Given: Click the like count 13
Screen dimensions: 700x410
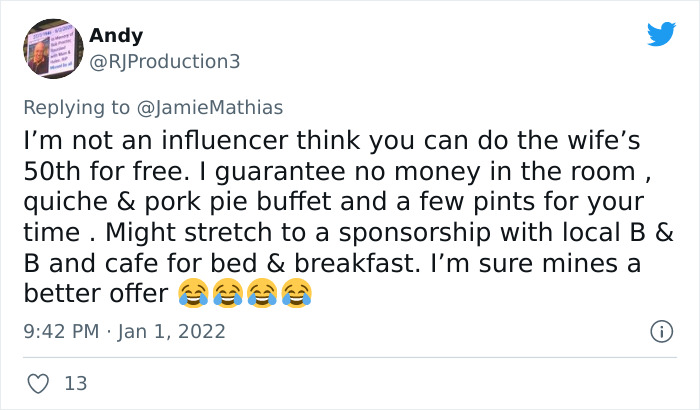Looking at the screenshot, I should coord(74,382).
